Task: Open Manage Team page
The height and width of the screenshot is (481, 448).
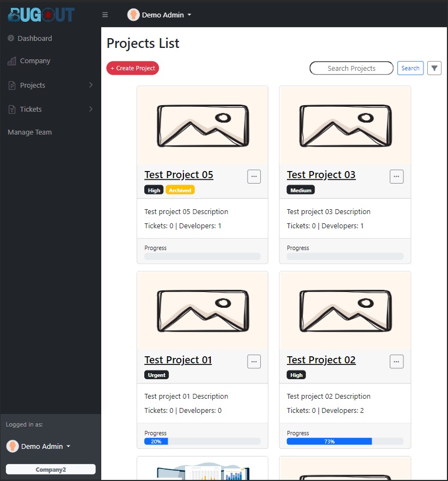Action: tap(30, 132)
